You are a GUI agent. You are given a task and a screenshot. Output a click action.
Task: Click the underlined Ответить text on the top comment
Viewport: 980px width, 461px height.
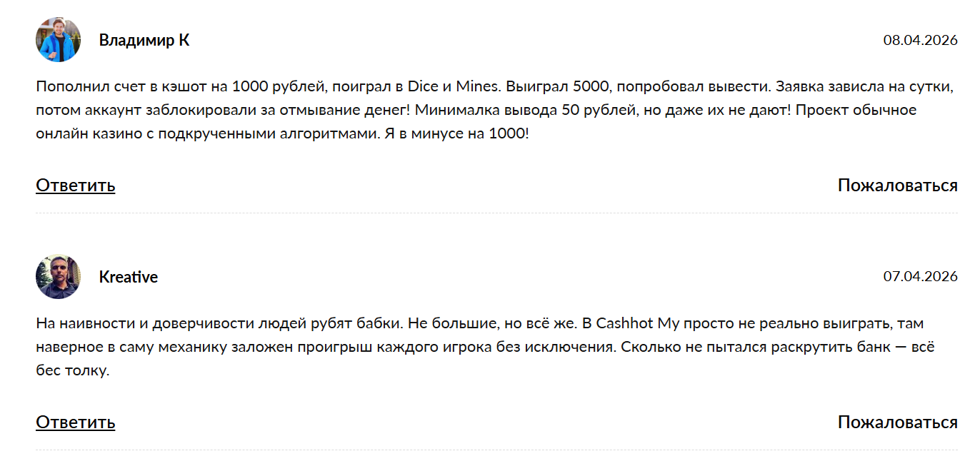click(x=74, y=185)
